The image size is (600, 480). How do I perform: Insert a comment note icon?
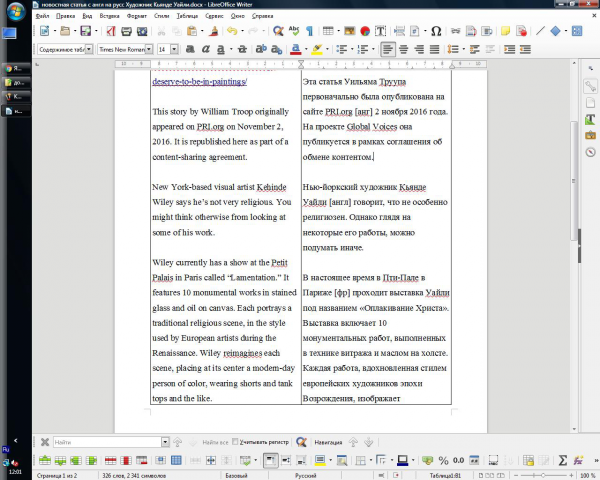click(x=505, y=31)
